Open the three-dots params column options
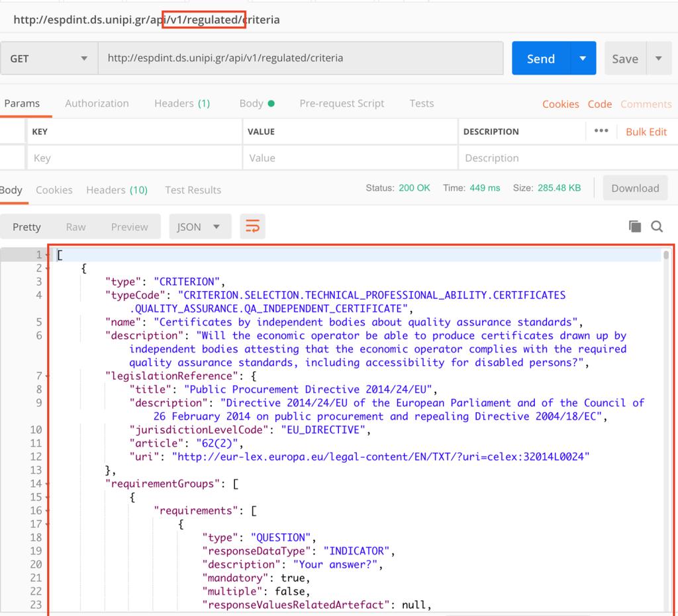 (601, 131)
